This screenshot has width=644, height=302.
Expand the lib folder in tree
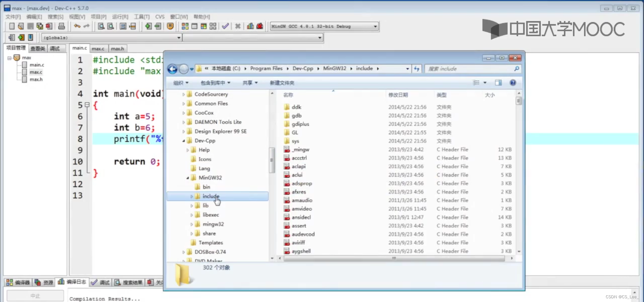click(x=192, y=206)
